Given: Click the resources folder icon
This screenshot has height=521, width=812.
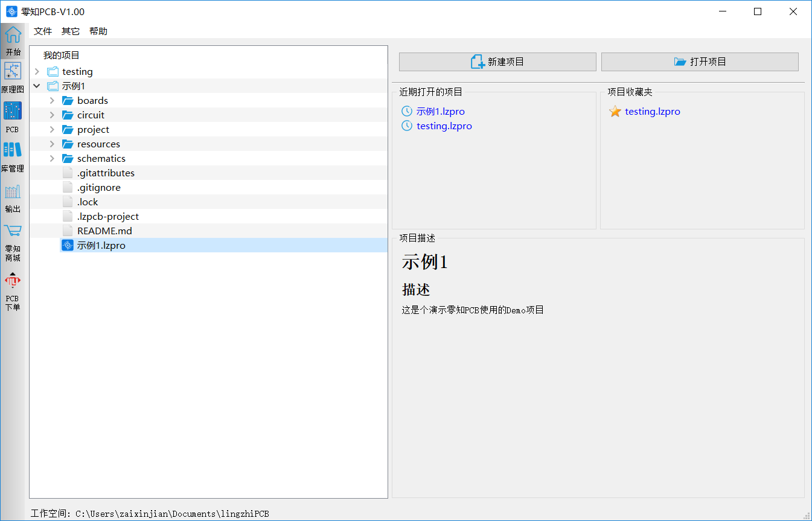Looking at the screenshot, I should click(x=68, y=144).
